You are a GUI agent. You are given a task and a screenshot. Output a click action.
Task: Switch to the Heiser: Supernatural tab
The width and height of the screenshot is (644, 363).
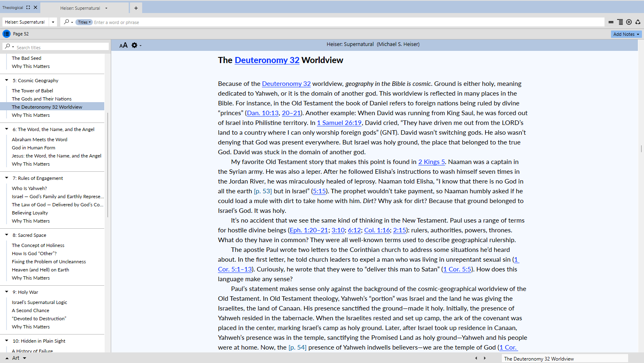click(80, 8)
